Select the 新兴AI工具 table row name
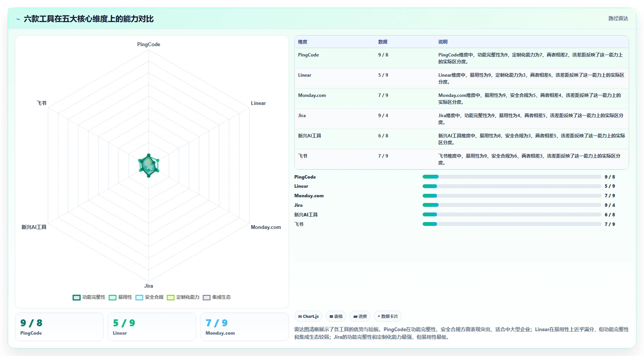Image resolution: width=644 pixels, height=356 pixels. [310, 136]
